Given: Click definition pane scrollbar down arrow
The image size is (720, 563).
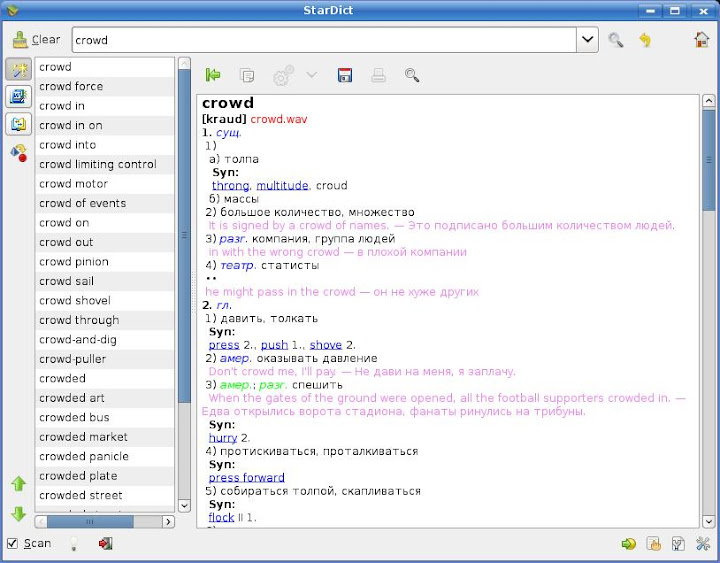Looking at the screenshot, I should point(709,522).
